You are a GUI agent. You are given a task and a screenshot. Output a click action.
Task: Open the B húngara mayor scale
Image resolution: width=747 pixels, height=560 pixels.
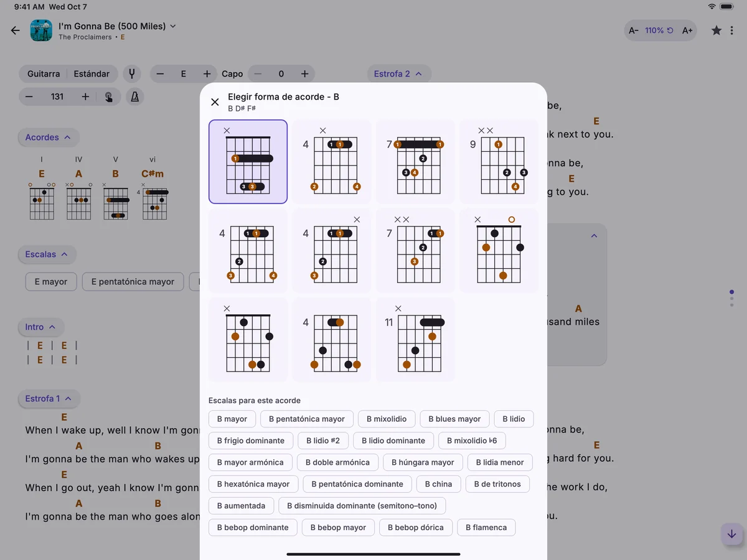tap(423, 462)
